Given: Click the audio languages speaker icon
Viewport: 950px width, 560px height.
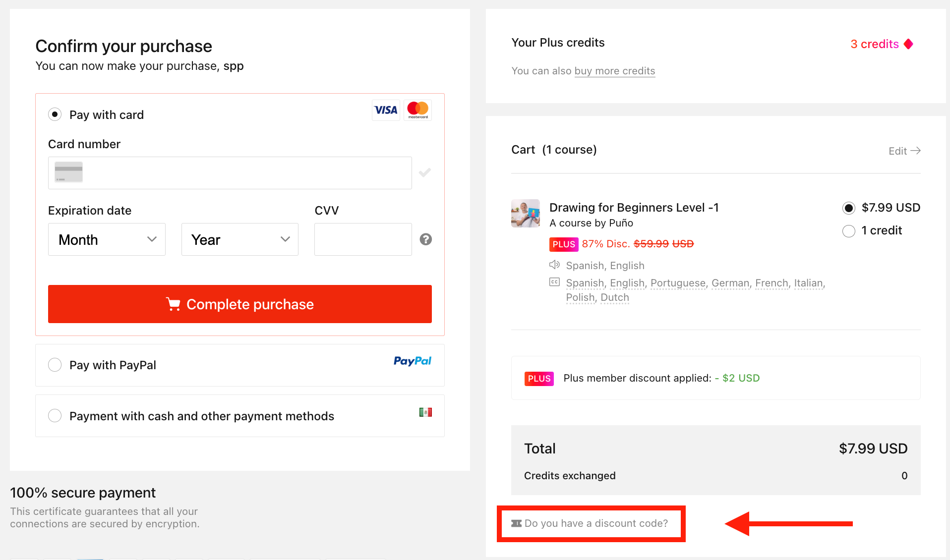Looking at the screenshot, I should pos(554,265).
